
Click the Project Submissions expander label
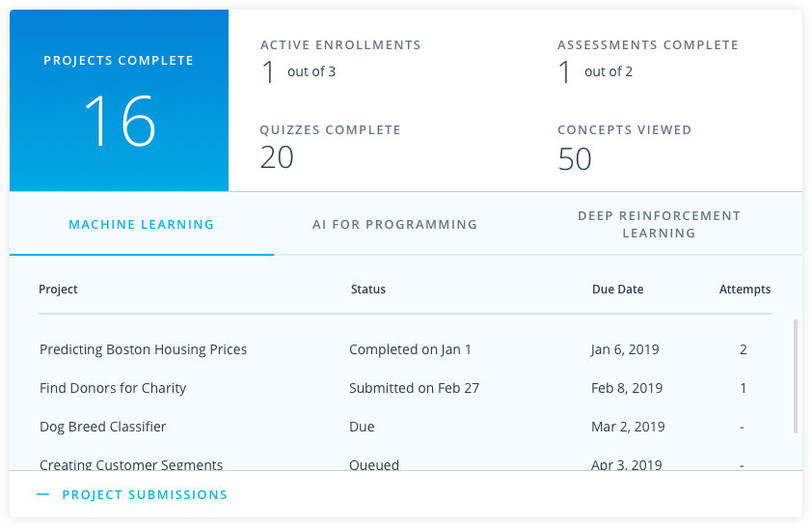[x=145, y=495]
